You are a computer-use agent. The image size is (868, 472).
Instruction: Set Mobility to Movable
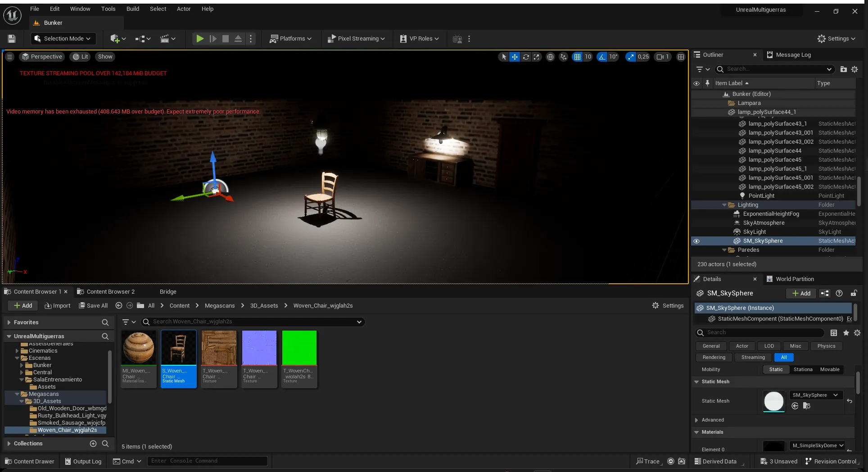point(830,369)
